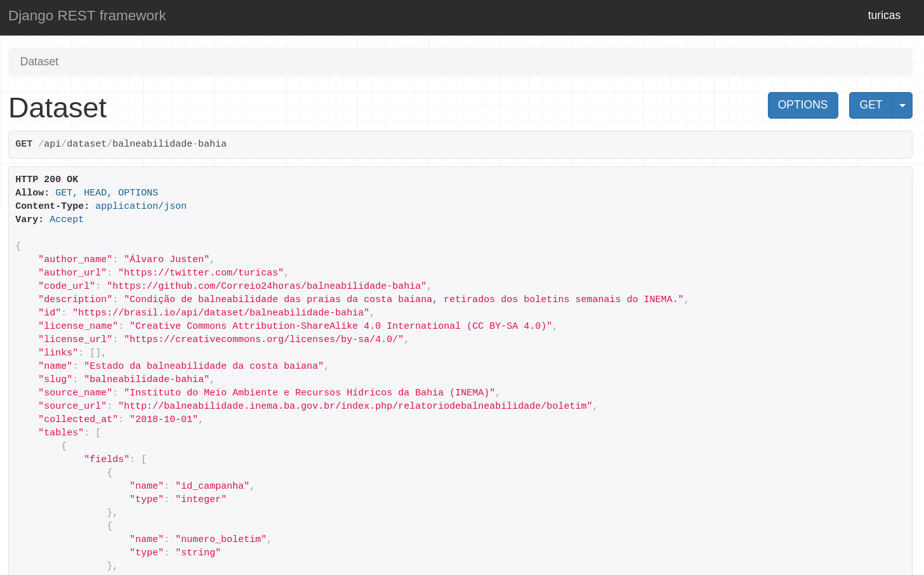Click the collected_at date value 2018-10-01
This screenshot has width=924, height=575.
(x=164, y=420)
